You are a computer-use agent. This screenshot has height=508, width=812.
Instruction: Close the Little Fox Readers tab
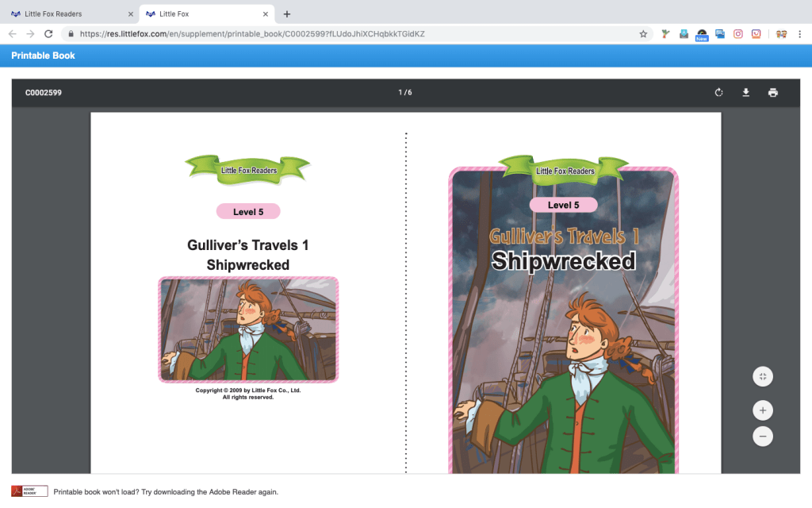[130, 13]
